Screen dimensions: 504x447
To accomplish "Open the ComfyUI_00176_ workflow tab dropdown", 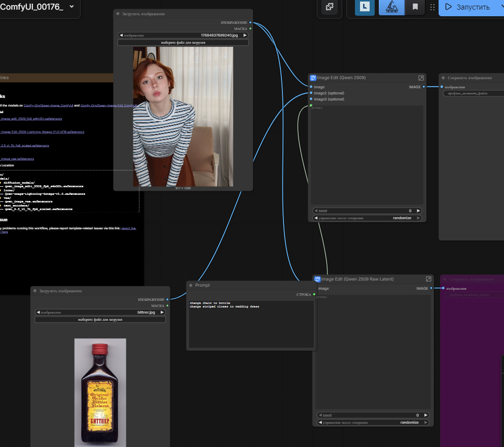I will [71, 7].
